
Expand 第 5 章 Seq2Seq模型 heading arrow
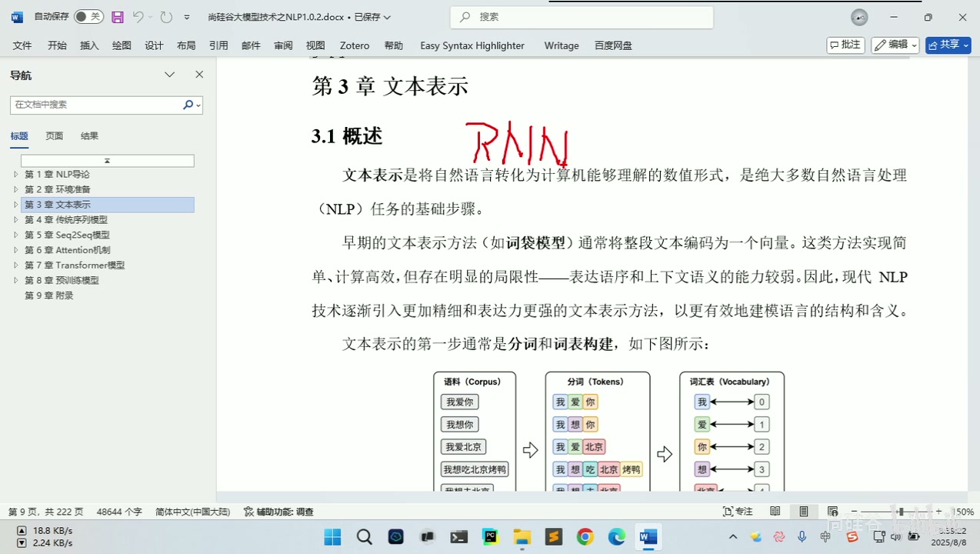pos(15,235)
